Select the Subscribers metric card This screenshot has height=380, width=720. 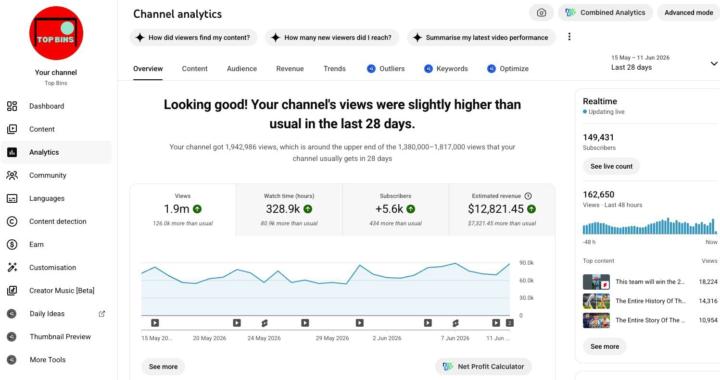(395, 210)
